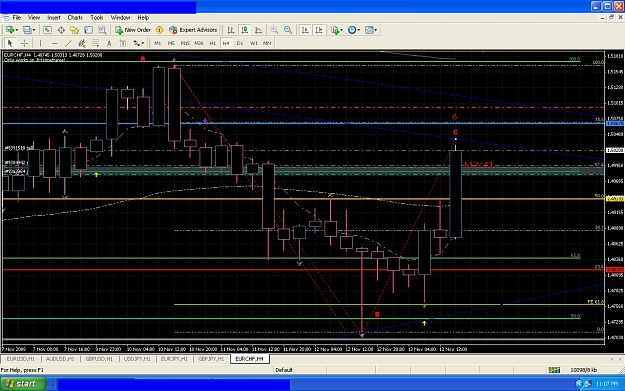Switch to H1 timeframe
The width and height of the screenshot is (625, 391).
(x=212, y=43)
